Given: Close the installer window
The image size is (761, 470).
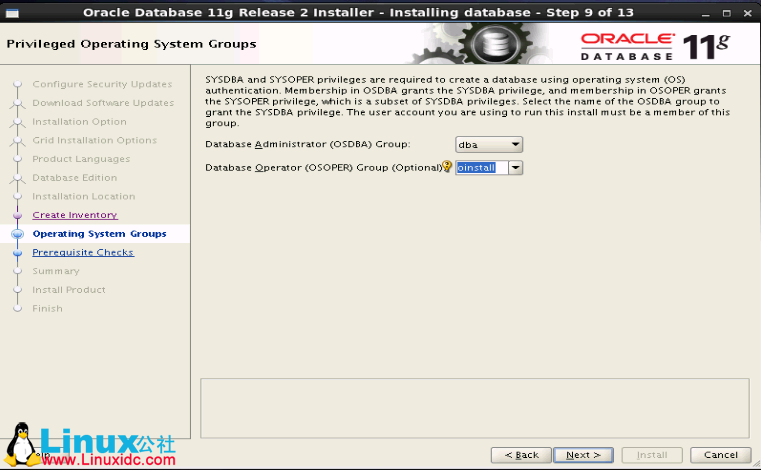Looking at the screenshot, I should pyautogui.click(x=747, y=14).
